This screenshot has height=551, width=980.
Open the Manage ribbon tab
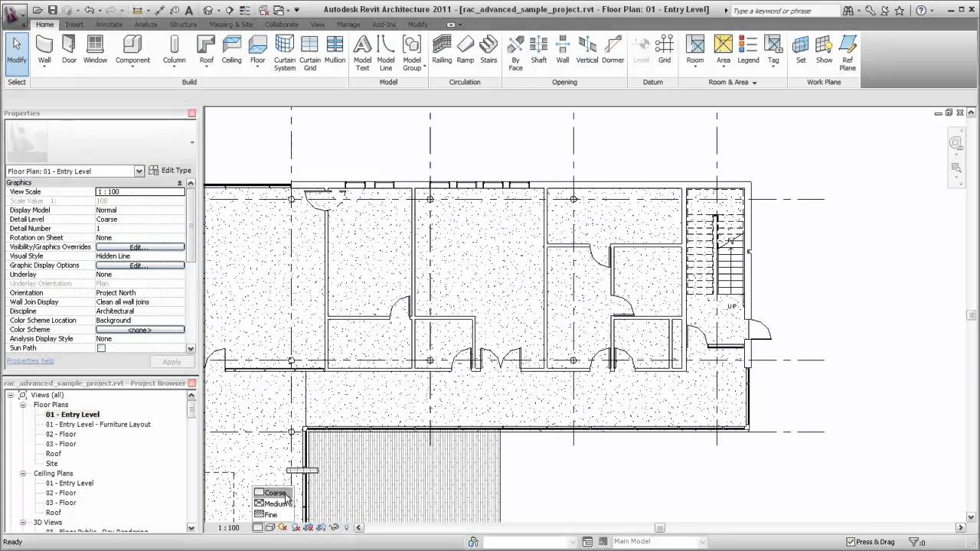click(348, 24)
